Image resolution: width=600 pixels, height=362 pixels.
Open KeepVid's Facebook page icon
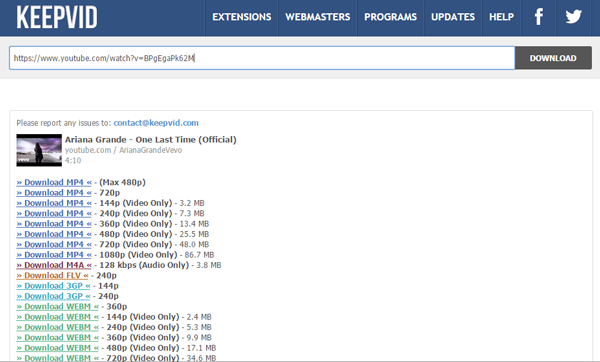click(x=538, y=17)
